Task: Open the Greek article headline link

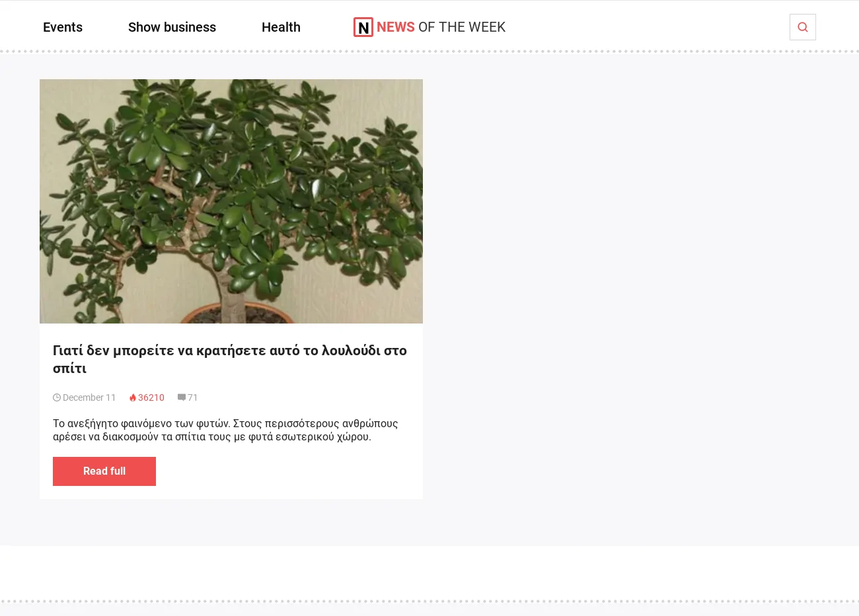Action: tap(230, 359)
